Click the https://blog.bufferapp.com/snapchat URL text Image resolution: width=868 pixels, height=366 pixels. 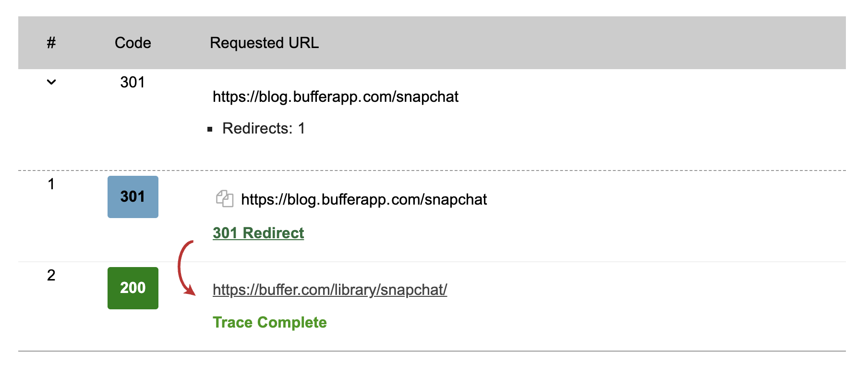point(336,97)
